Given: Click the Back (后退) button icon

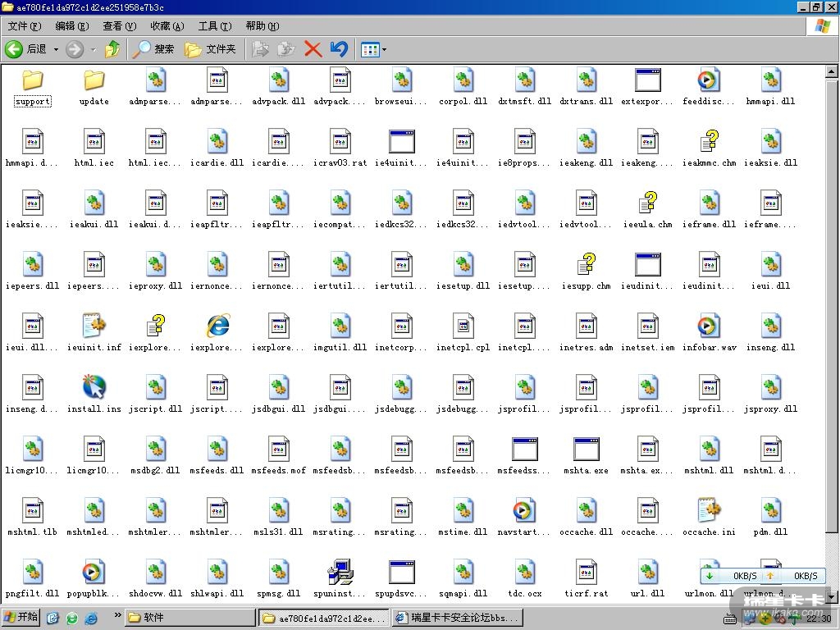Looking at the screenshot, I should pos(14,49).
